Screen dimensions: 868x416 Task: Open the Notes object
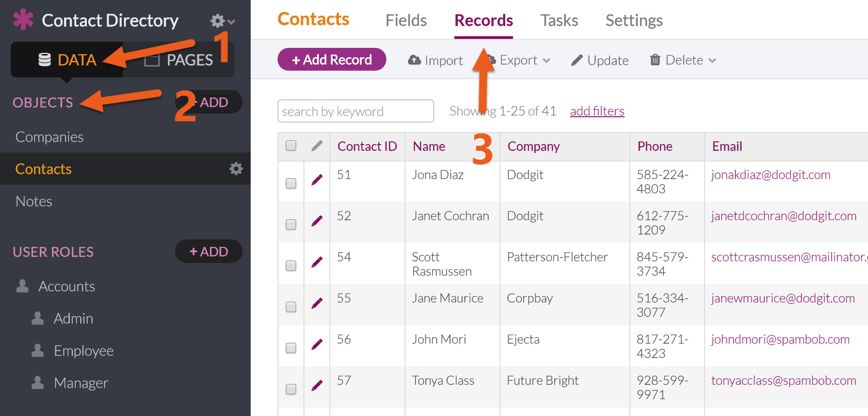click(x=34, y=201)
